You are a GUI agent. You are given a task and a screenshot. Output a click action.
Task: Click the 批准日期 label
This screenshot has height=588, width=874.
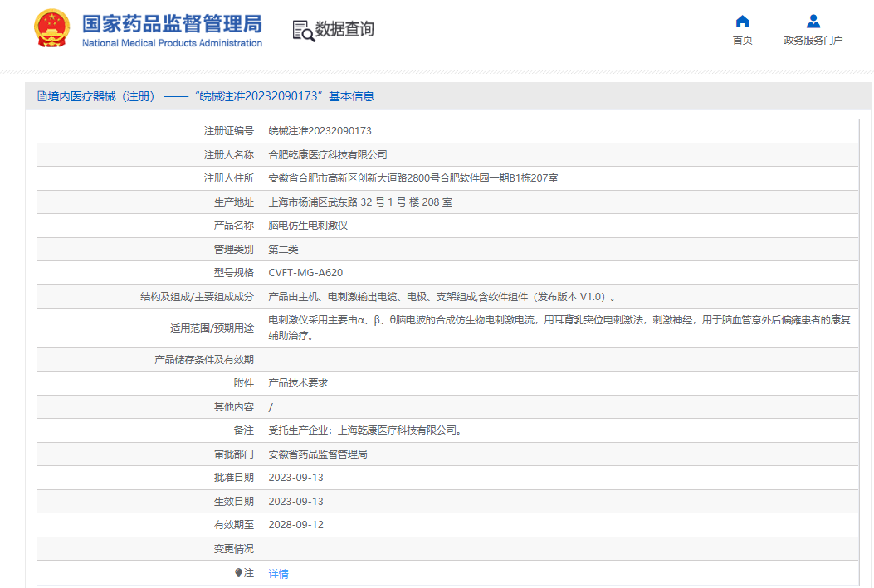point(233,478)
